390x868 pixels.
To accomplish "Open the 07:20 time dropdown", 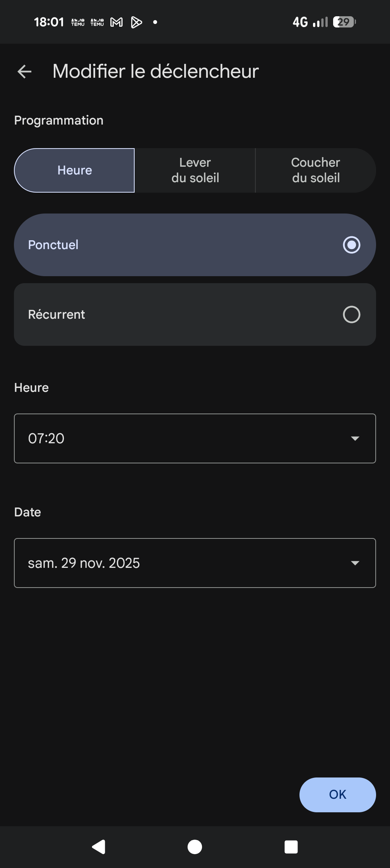I will coord(186,438).
